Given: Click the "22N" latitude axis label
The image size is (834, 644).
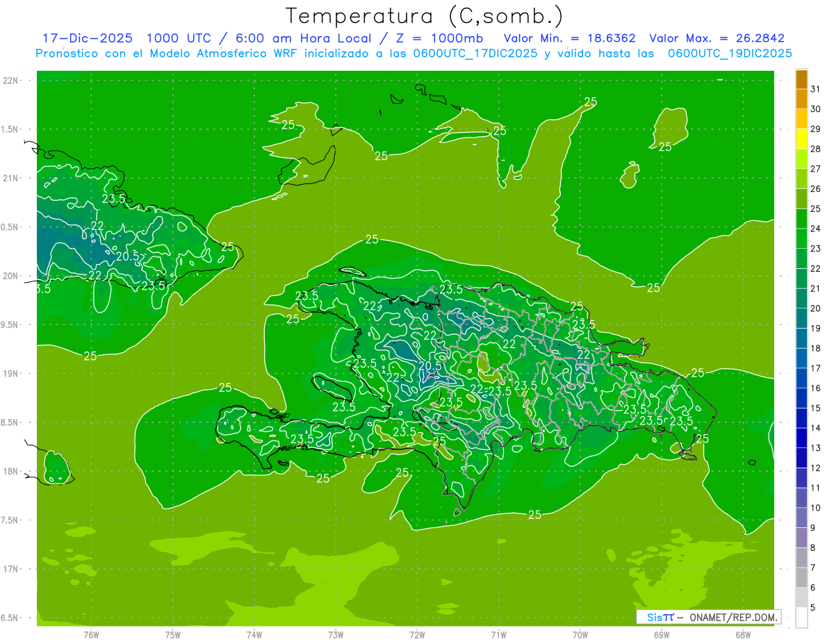Looking at the screenshot, I should pyautogui.click(x=11, y=81).
